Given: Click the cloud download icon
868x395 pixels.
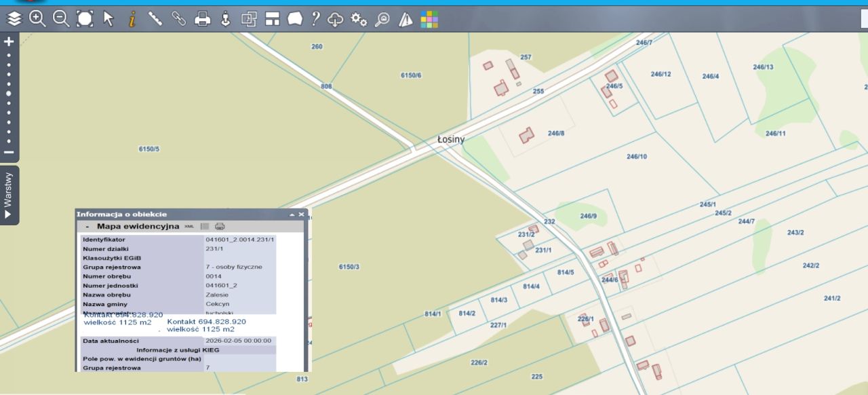Looking at the screenshot, I should [336, 19].
